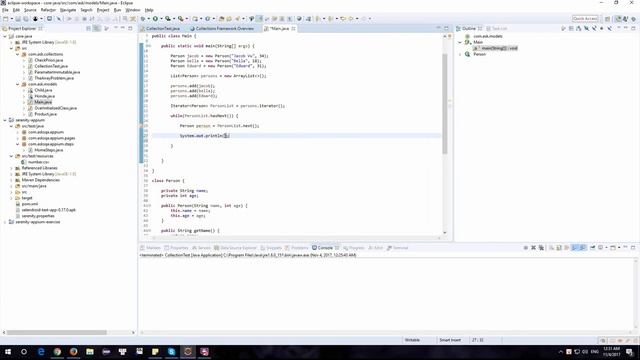Close the Main.java editor tab
The width and height of the screenshot is (640, 360).
pos(293,29)
